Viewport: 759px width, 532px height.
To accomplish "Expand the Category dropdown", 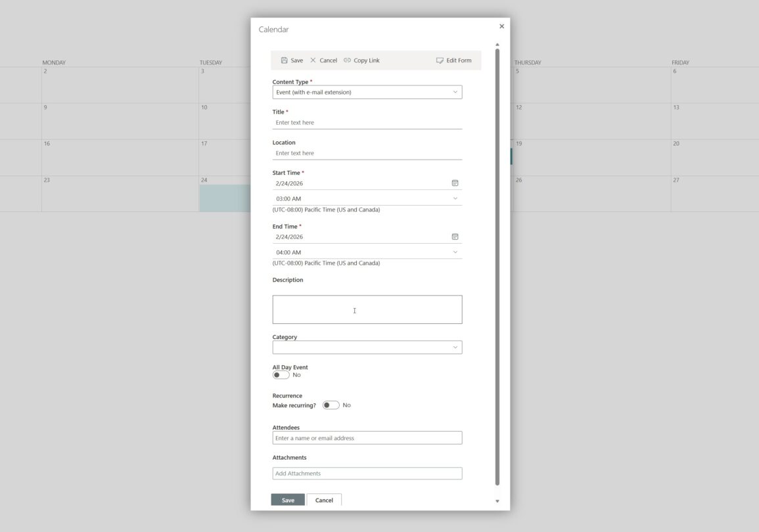I will [x=455, y=347].
